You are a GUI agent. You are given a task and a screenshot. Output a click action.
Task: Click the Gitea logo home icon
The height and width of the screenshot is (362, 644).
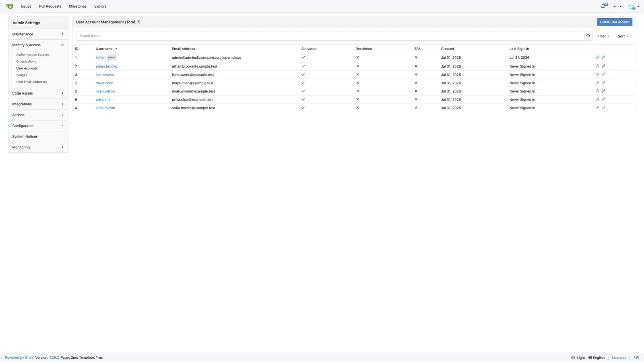coord(10,6)
